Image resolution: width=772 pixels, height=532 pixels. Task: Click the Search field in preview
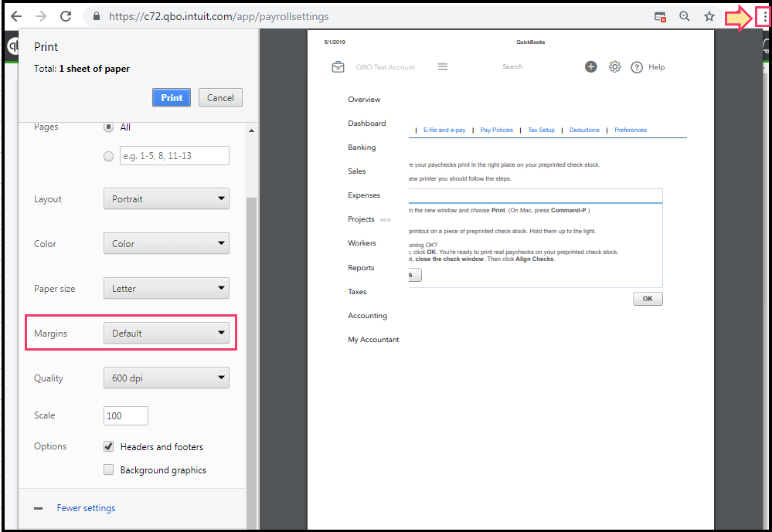(512, 66)
